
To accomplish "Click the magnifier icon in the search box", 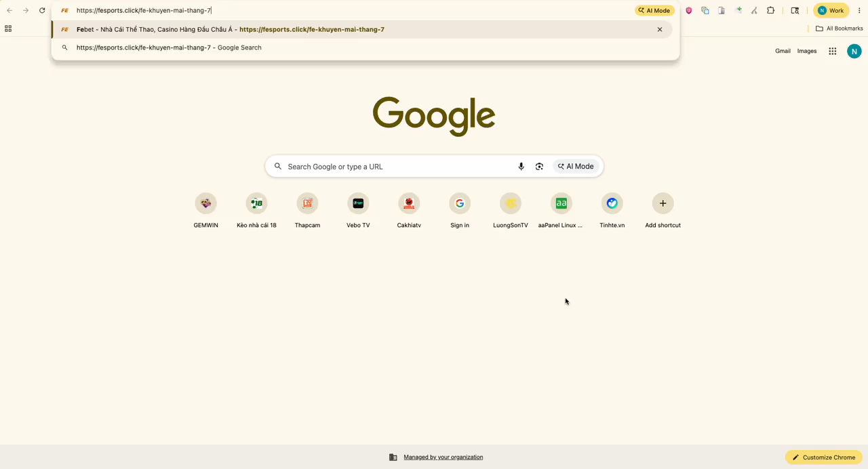I will tap(278, 166).
